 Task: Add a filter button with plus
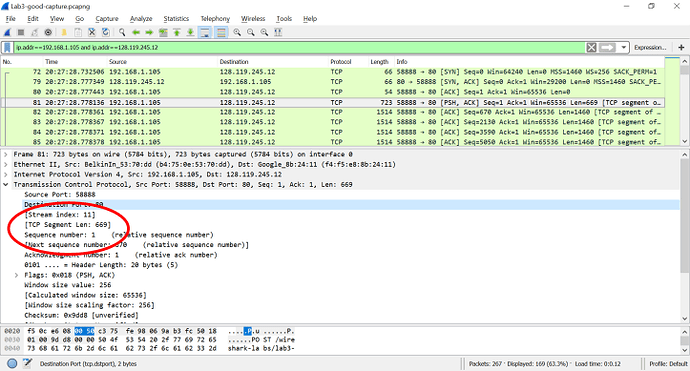pos(681,47)
